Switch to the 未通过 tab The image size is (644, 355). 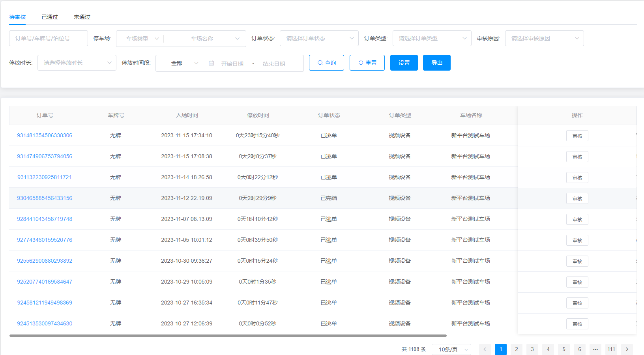[x=82, y=17]
